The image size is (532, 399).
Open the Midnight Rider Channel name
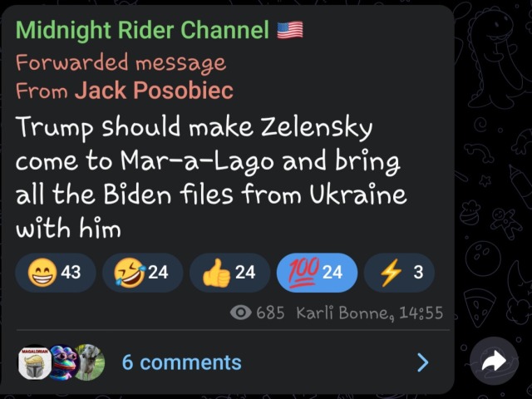142,30
